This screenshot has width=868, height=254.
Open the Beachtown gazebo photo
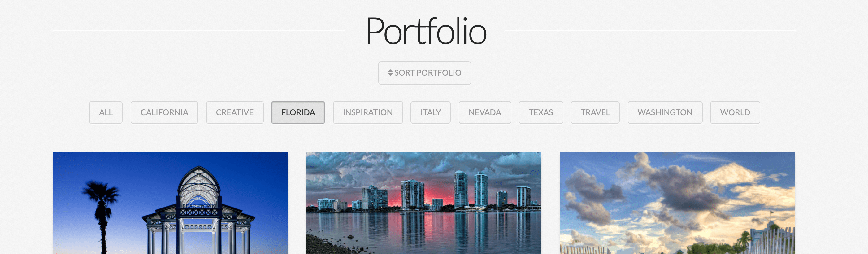(x=171, y=203)
